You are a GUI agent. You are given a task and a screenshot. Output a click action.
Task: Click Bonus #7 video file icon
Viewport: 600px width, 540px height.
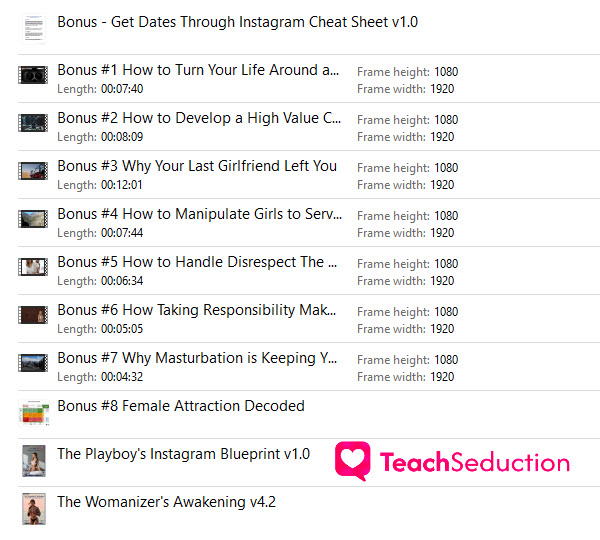click(x=33, y=363)
